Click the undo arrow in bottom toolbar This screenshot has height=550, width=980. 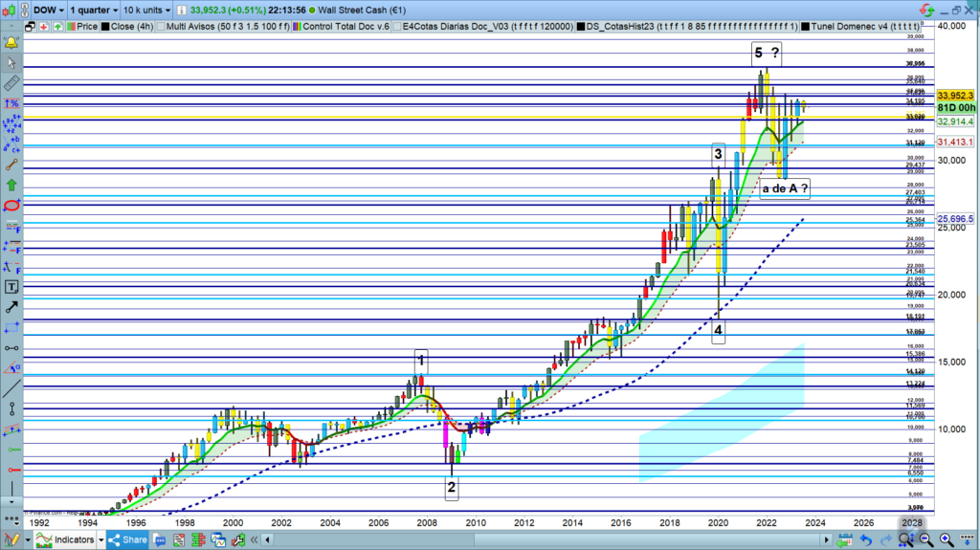pos(867,539)
